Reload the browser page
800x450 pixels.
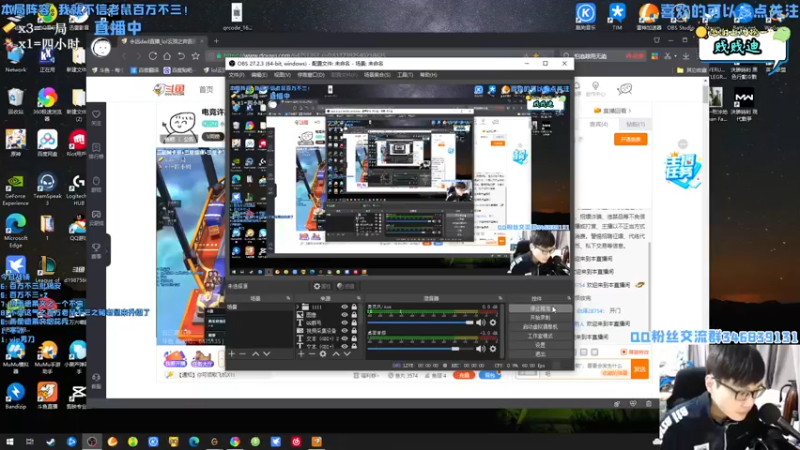click(153, 56)
